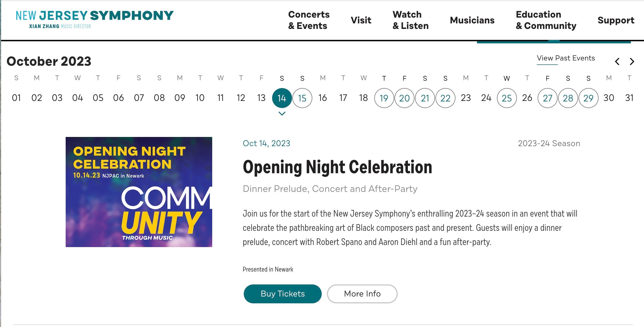Open the Concerts & Events menu
Image resolution: width=644 pixels, height=327 pixels.
[x=309, y=20]
